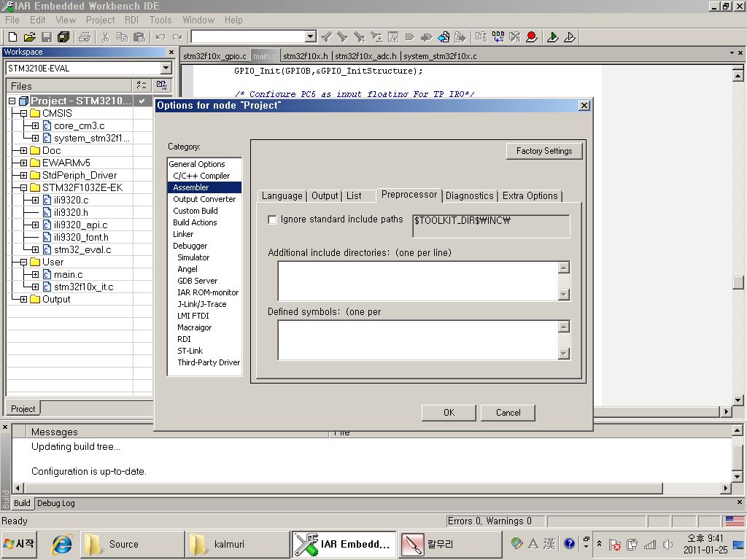Switch to Source folder in taskbar
This screenshot has height=560, width=747.
133,544
